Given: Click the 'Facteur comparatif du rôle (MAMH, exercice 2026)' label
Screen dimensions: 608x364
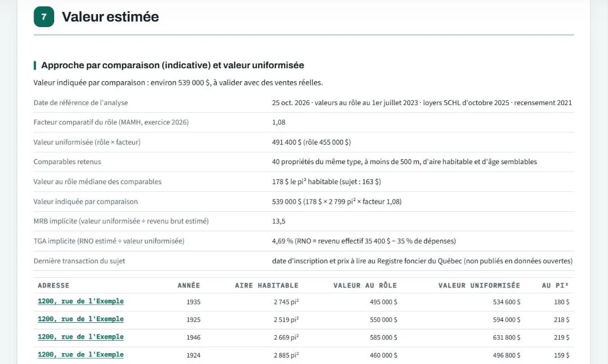Looking at the screenshot, I should (111, 122).
